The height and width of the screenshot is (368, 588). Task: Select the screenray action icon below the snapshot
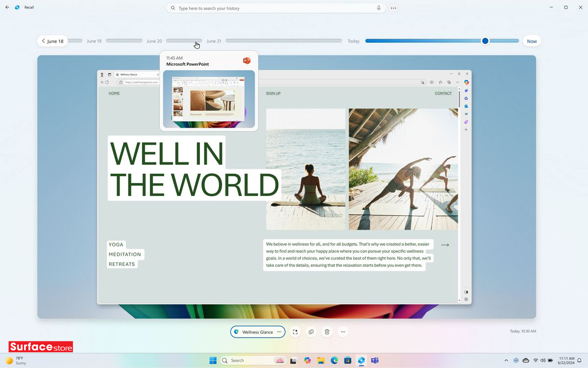click(x=295, y=332)
